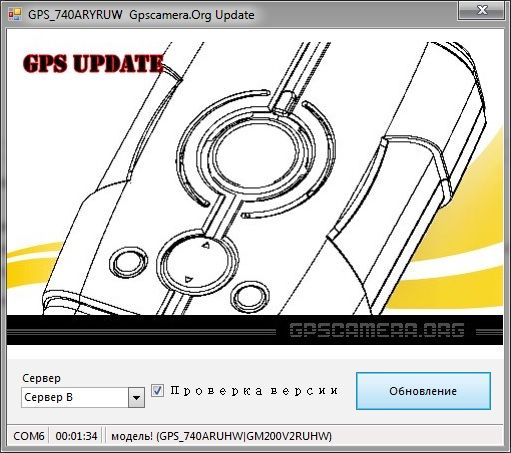Image resolution: width=511 pixels, height=453 pixels.
Task: Click the Проверка версии checkbox label text
Action: pos(254,390)
